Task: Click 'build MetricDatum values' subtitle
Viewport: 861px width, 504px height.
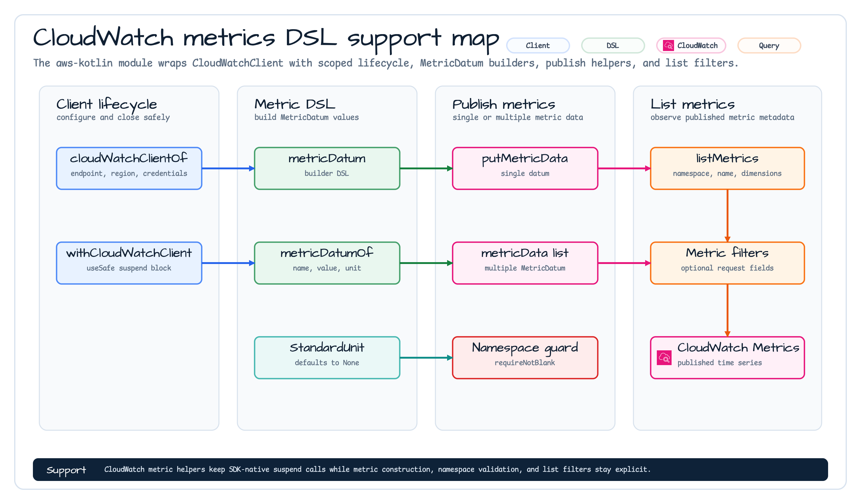Action: coord(307,117)
